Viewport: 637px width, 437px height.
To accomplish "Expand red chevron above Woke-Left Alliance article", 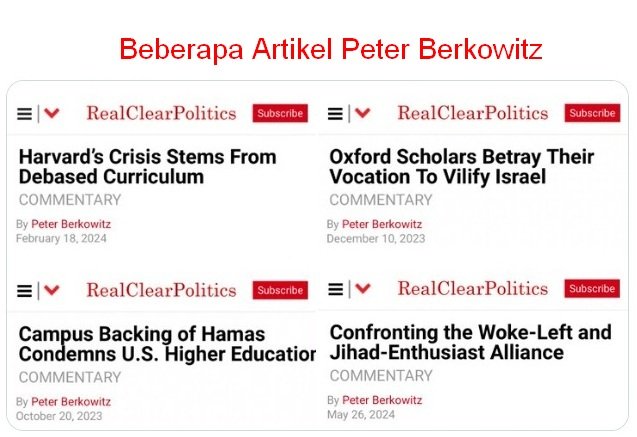I will tap(363, 289).
